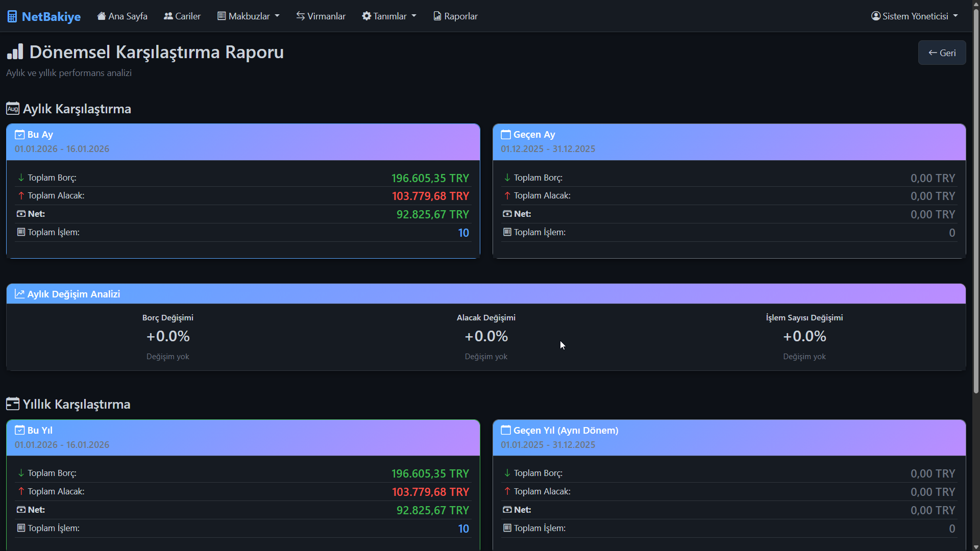This screenshot has width=980, height=551.
Task: Open the Raporlar menu item
Action: point(456,16)
